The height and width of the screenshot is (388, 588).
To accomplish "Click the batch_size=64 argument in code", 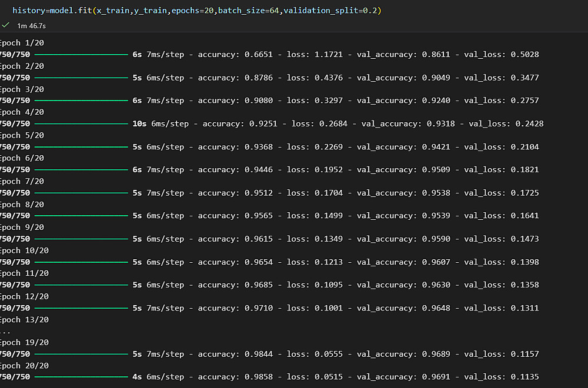I will pos(249,11).
